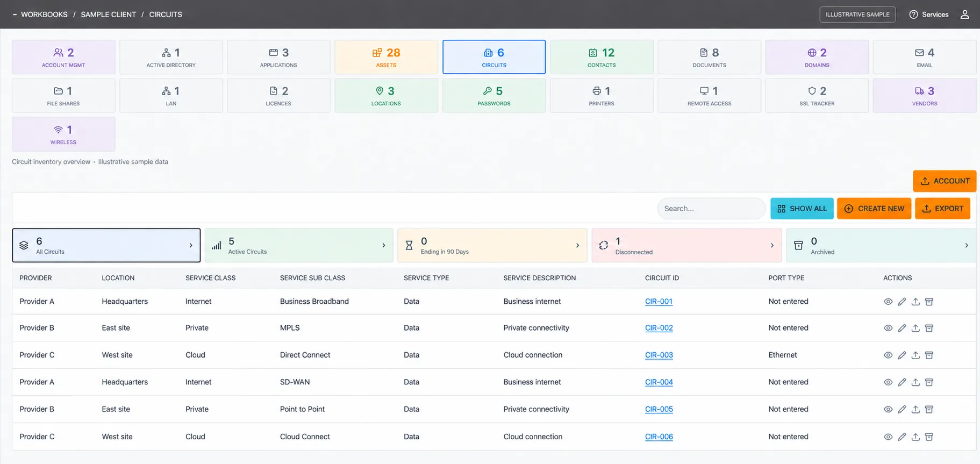Screen dimensions: 980x464
Task: View CIR-005 row via eye icon
Action: tap(888, 409)
